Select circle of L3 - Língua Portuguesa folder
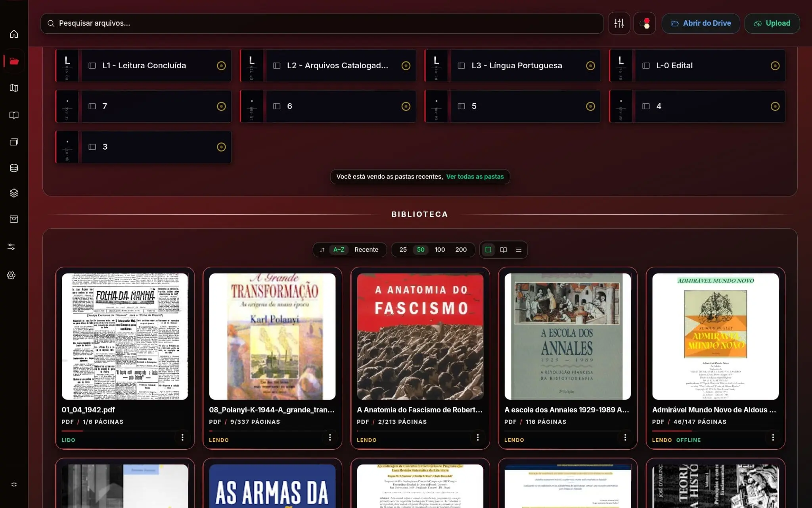The image size is (812, 508). (x=590, y=66)
